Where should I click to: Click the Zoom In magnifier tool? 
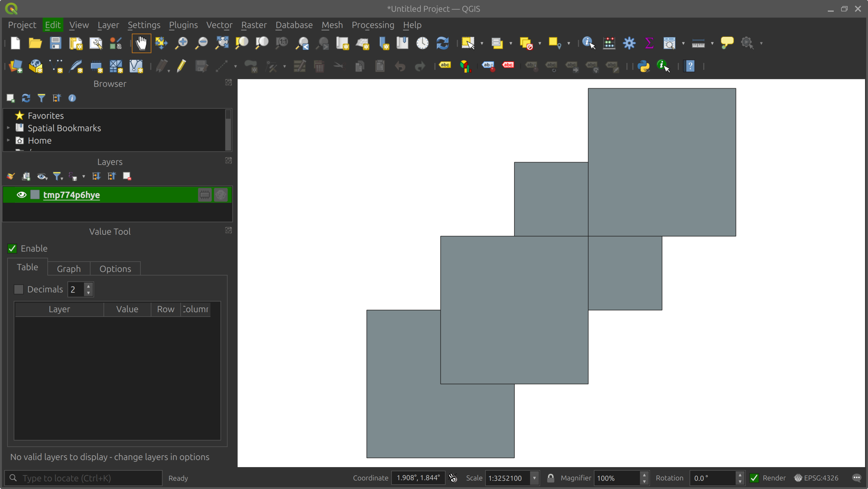181,43
